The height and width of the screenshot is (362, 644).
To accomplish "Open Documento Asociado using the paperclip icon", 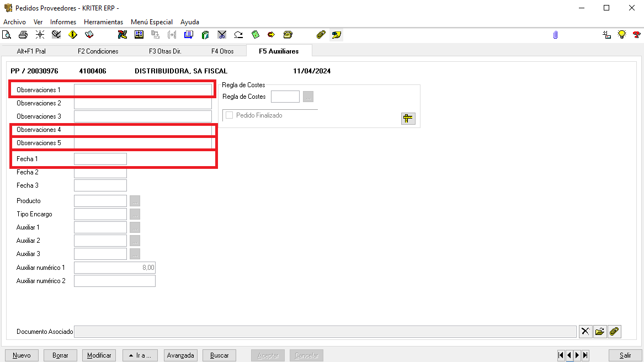I will pos(614,332).
